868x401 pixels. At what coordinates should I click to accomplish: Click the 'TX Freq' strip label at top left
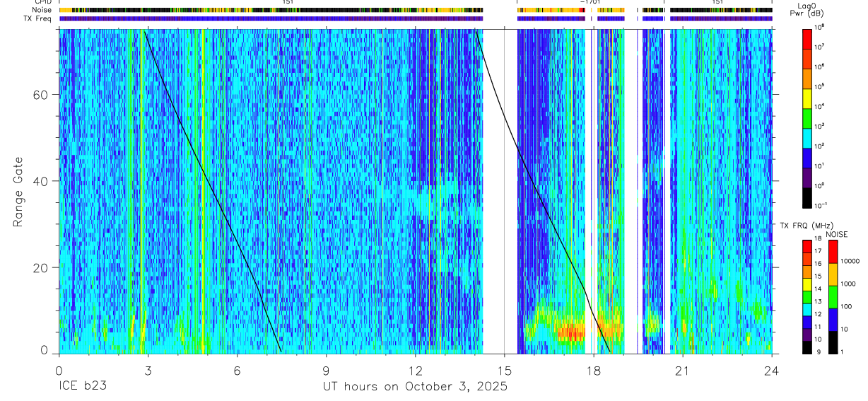coord(39,18)
